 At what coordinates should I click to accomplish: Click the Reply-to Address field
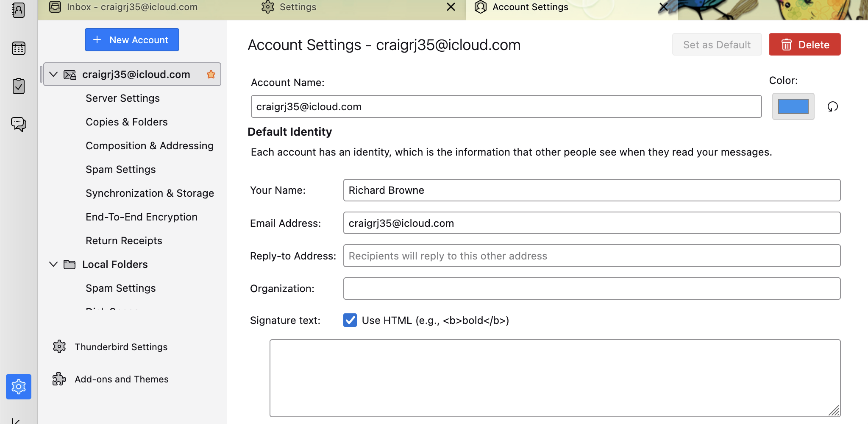591,256
